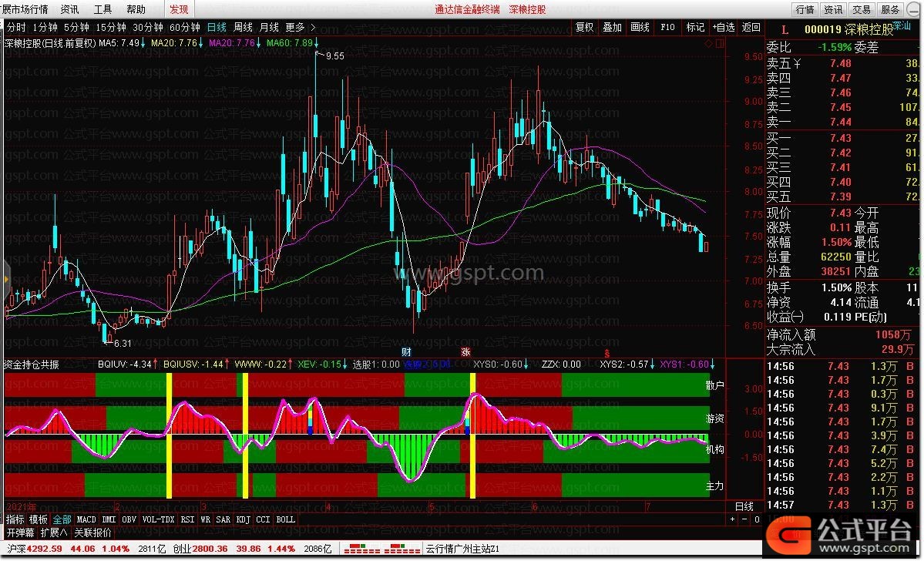The image size is (924, 561).
Task: Select the 月线 monthly tab
Action: pos(269,27)
